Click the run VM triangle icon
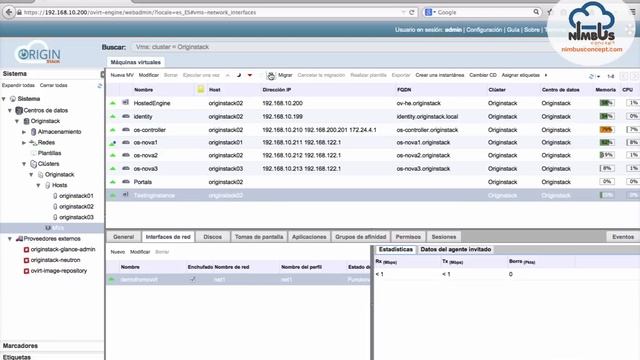The height and width of the screenshot is (360, 640). click(x=227, y=75)
